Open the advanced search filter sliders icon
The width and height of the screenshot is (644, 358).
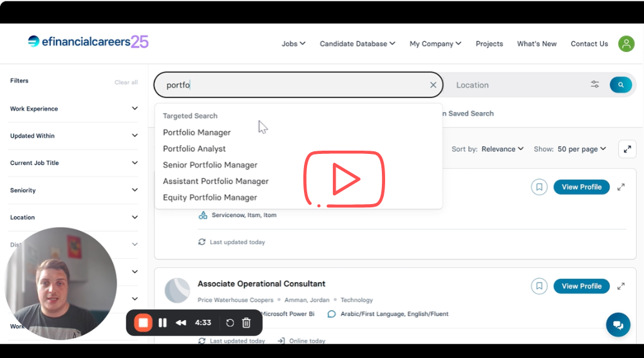click(594, 84)
